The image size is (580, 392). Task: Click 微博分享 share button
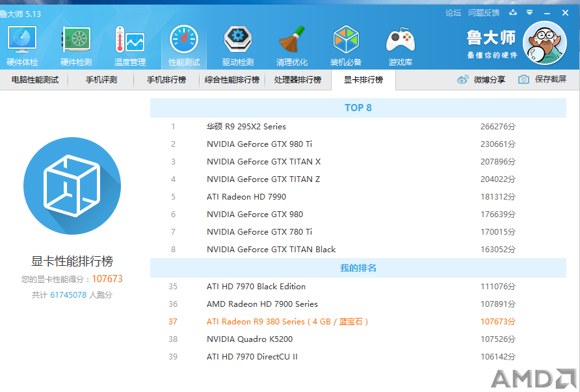481,79
